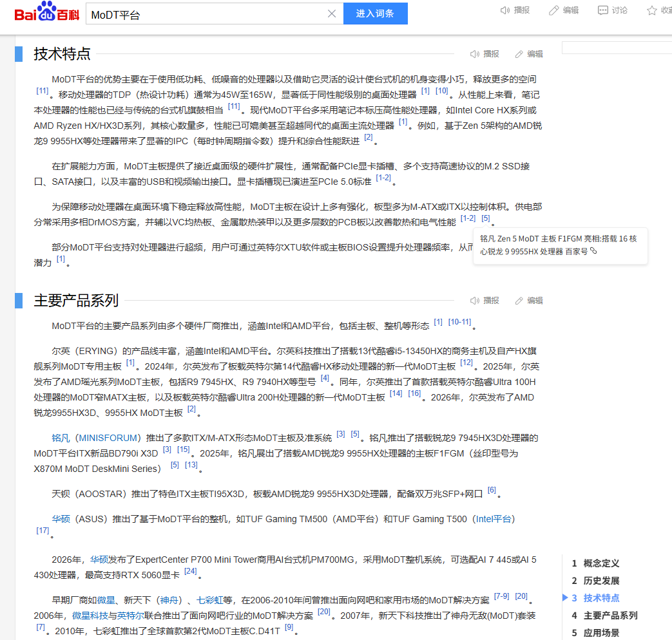Open the Baidu Baike logo homepage

(47, 12)
